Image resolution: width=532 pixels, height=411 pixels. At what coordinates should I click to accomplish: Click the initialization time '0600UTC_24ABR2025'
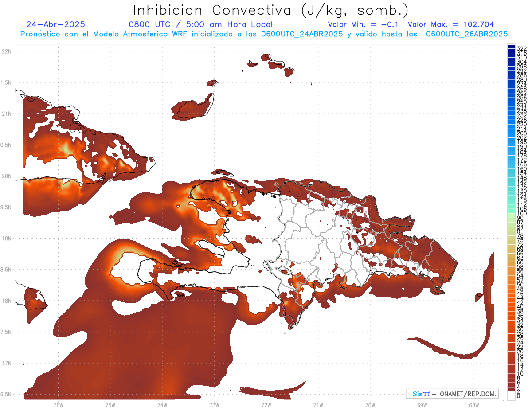point(301,34)
